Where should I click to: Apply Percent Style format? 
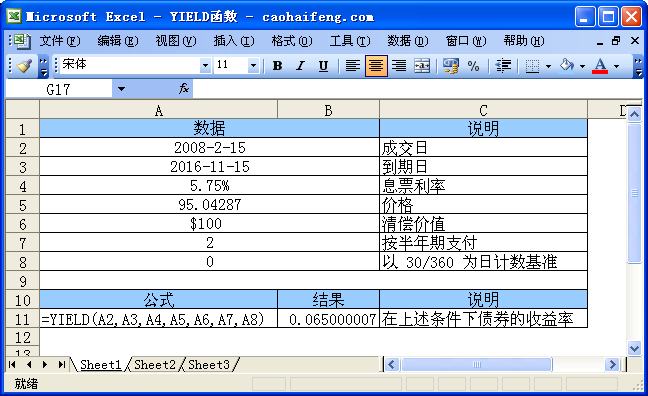[474, 66]
